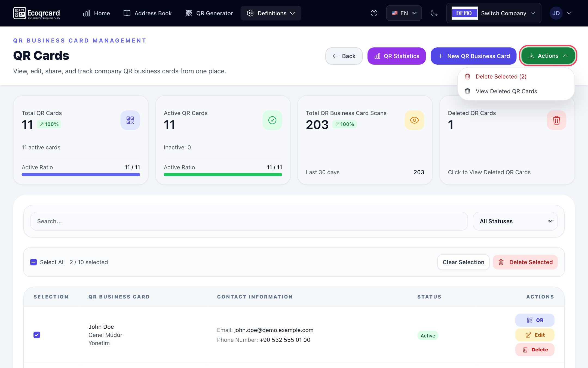Open the Switch Company dropdown
The height and width of the screenshot is (368, 588).
494,13
